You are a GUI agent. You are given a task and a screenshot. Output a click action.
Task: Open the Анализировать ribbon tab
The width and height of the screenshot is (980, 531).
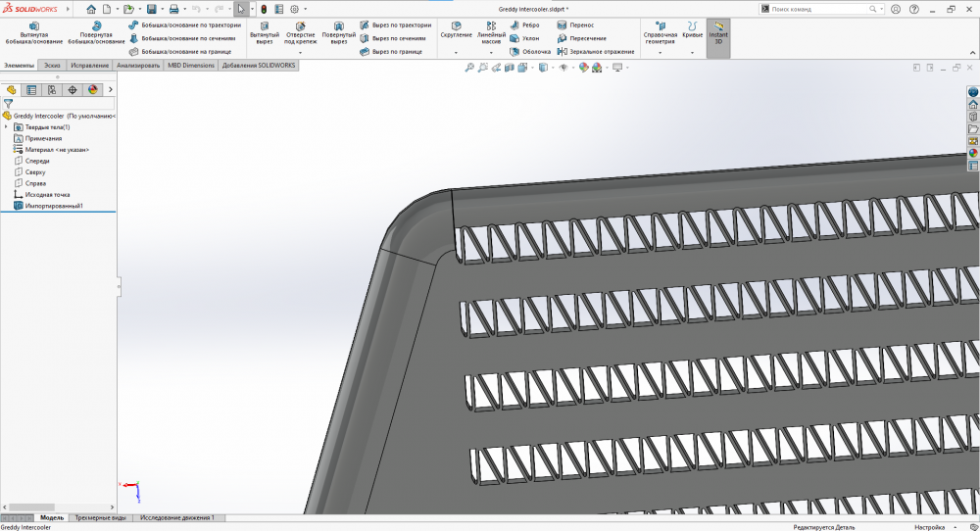click(137, 66)
